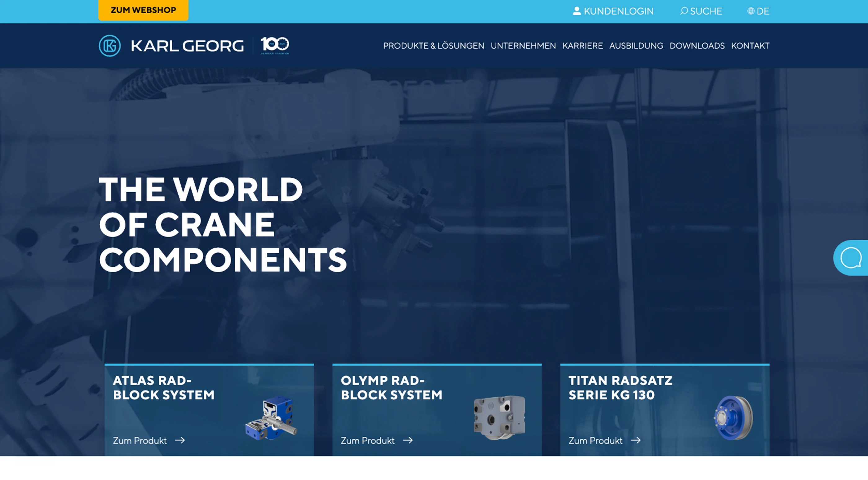Open the ZUM WEBSHOP button
This screenshot has width=868, height=480.
click(x=143, y=10)
